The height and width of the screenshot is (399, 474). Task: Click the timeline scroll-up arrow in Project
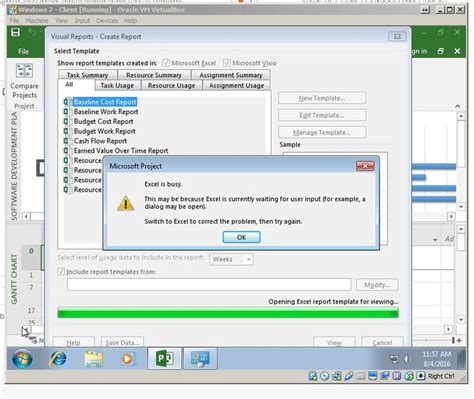(x=461, y=116)
